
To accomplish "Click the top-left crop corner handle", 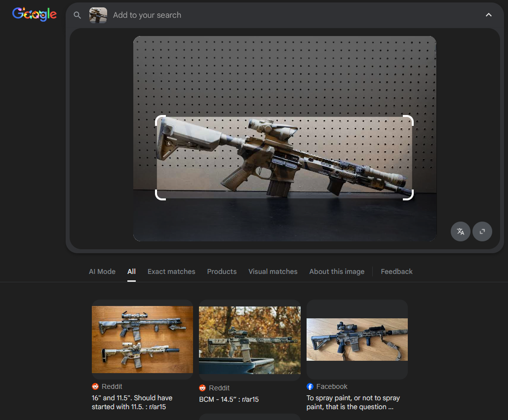I will 160,120.
